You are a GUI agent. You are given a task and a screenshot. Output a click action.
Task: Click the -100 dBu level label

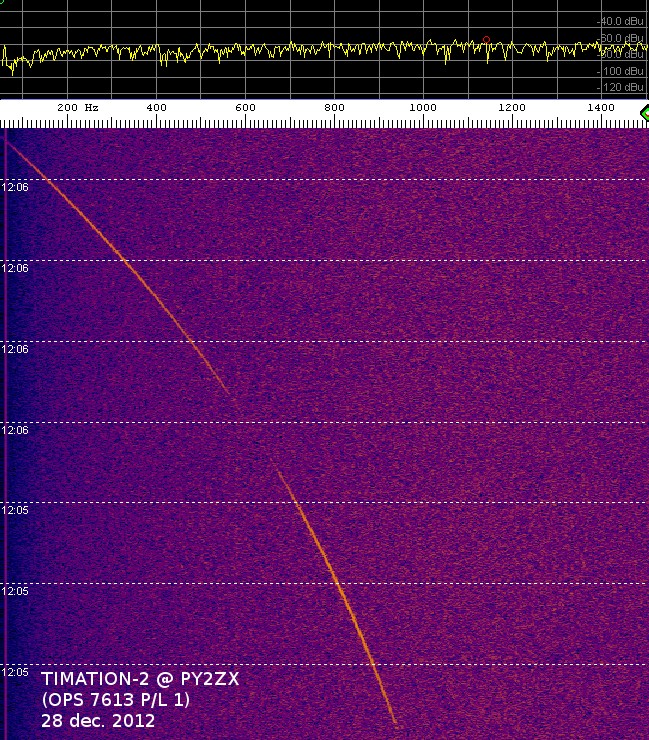coord(623,72)
